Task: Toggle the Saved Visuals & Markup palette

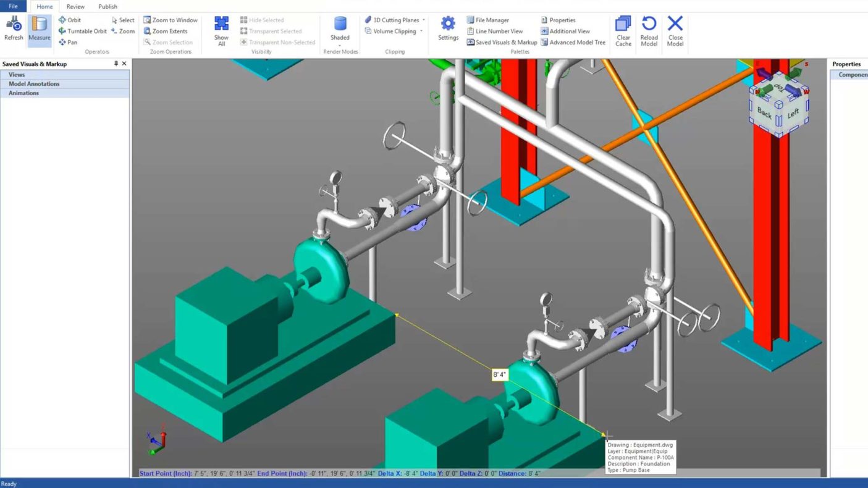Action: pos(502,43)
